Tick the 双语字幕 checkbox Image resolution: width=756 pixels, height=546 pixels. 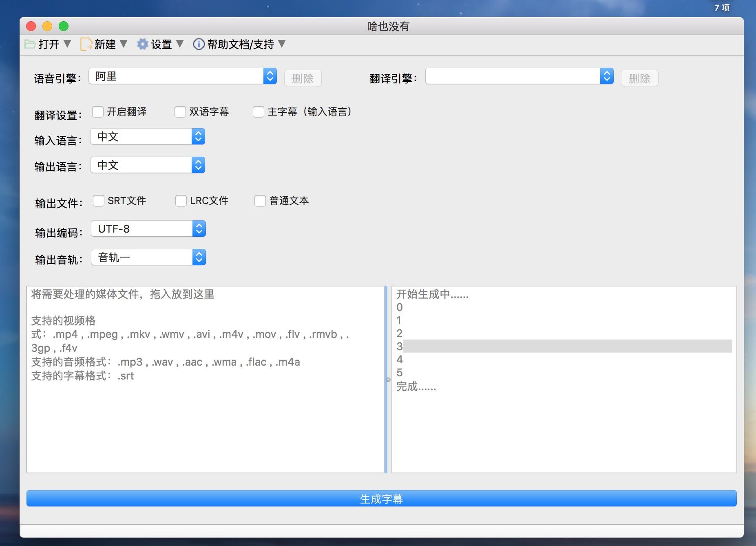point(180,112)
